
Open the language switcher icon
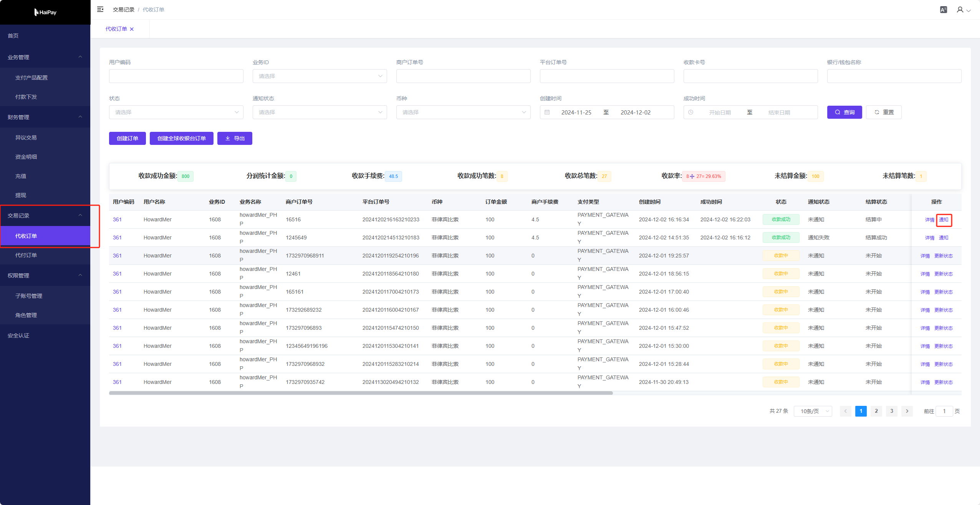pyautogui.click(x=943, y=9)
